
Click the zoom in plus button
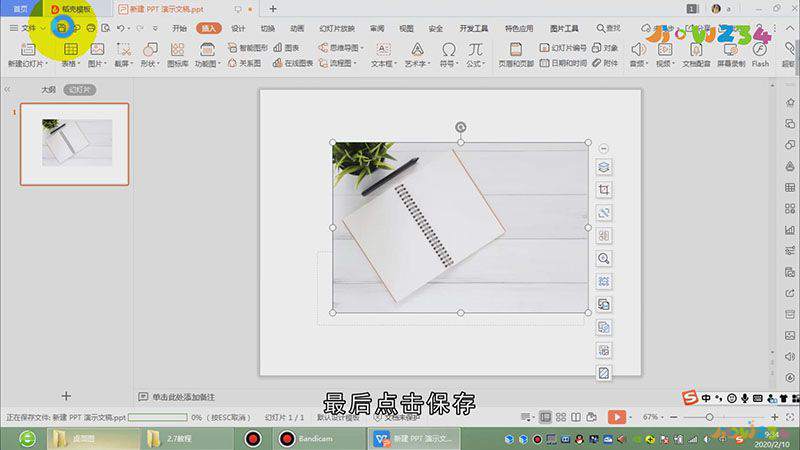pyautogui.click(x=774, y=417)
